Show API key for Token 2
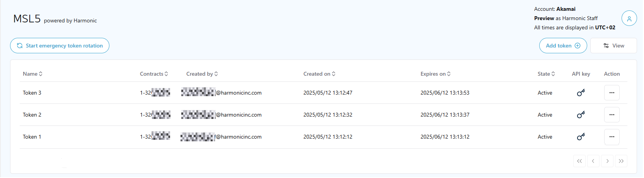This screenshot has width=644, height=178. click(581, 115)
